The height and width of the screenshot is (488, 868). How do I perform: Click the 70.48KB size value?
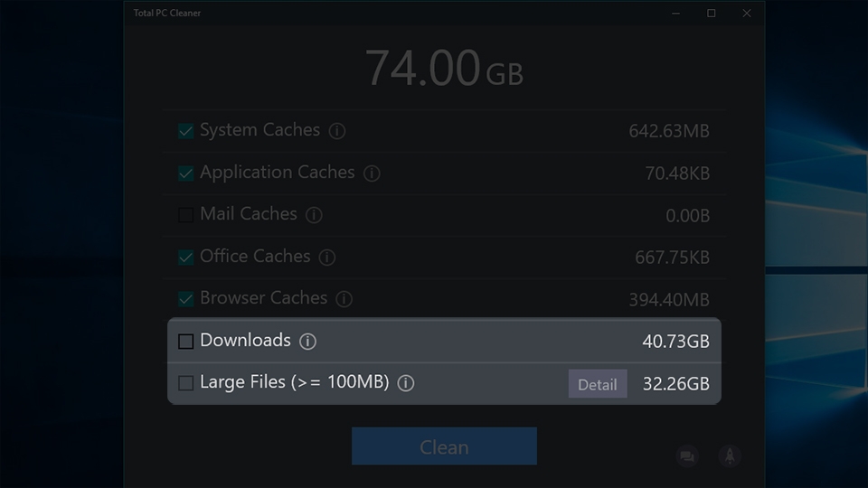point(677,174)
